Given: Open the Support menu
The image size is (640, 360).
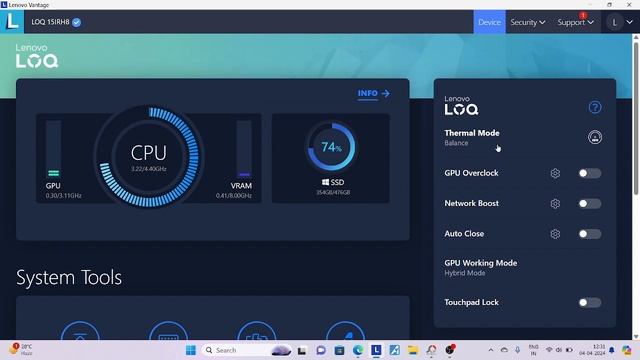Looking at the screenshot, I should [576, 22].
